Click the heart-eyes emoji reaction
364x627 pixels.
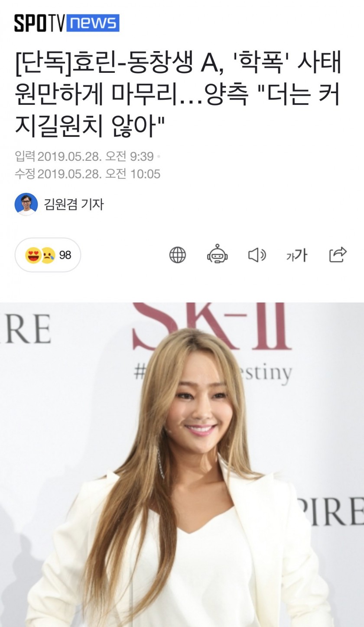click(x=33, y=255)
